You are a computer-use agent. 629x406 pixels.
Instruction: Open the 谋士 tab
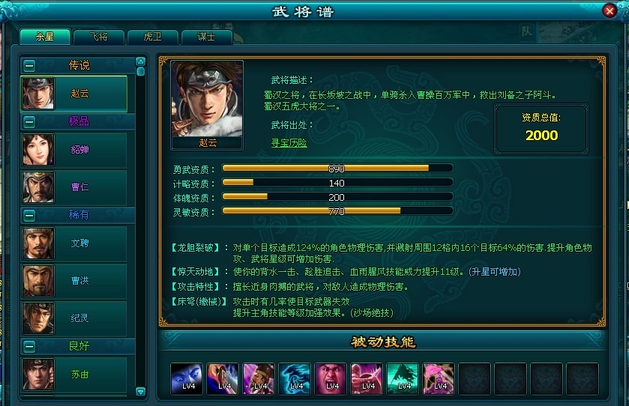tap(207, 37)
